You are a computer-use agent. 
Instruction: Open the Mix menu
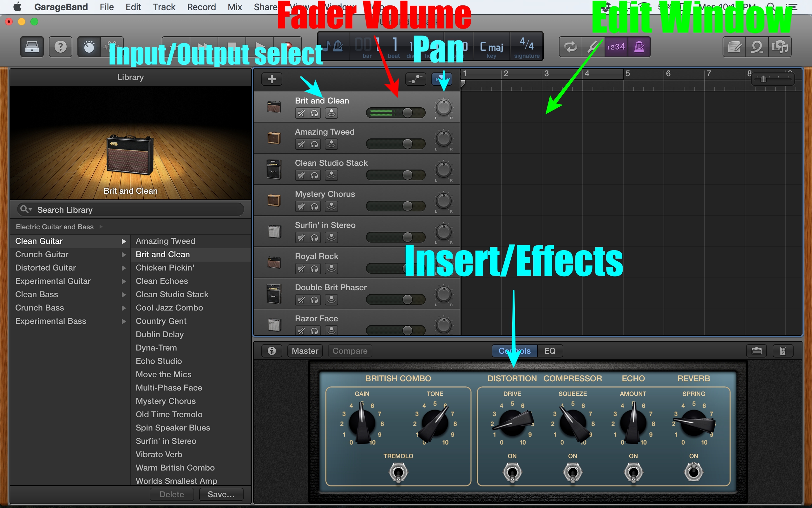coord(235,7)
